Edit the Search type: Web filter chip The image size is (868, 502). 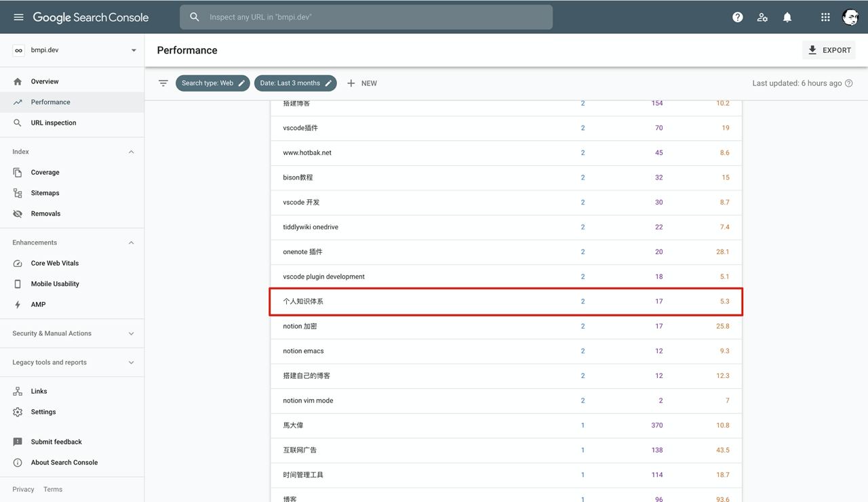[212, 83]
